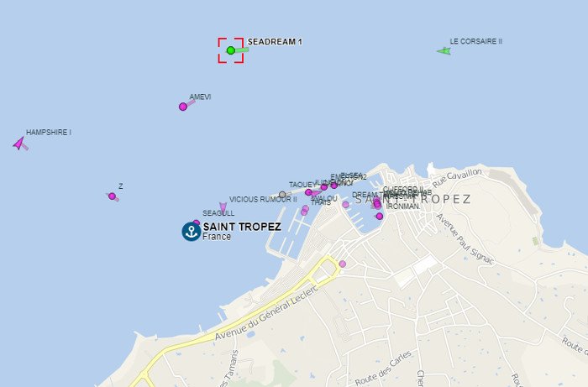Image resolution: width=588 pixels, height=387 pixels.
Task: Click the TAOUEY magenta vessel marker
Action: pos(308,192)
